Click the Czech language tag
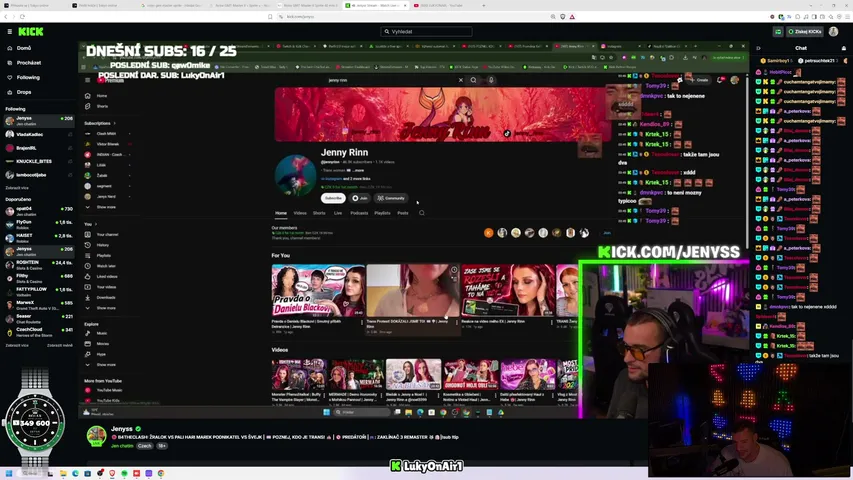853x480 pixels. tap(144, 446)
